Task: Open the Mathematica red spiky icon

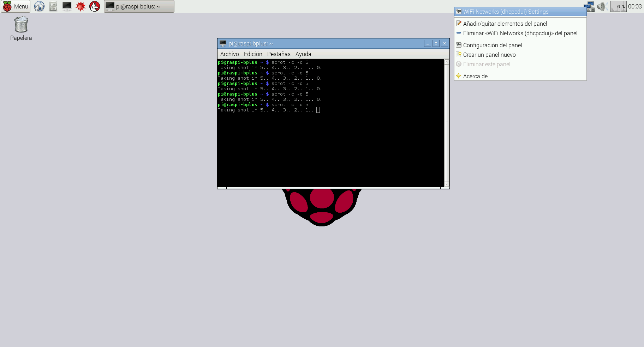Action: [81, 6]
